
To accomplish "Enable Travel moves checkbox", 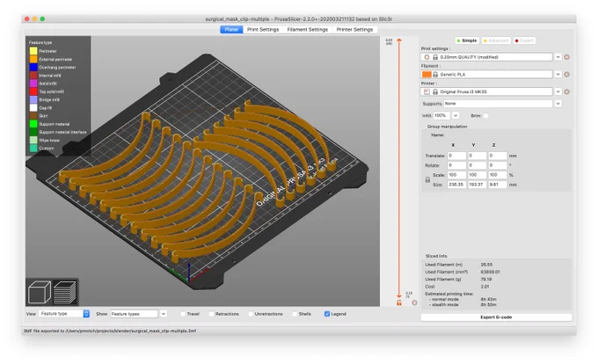I will click(183, 314).
